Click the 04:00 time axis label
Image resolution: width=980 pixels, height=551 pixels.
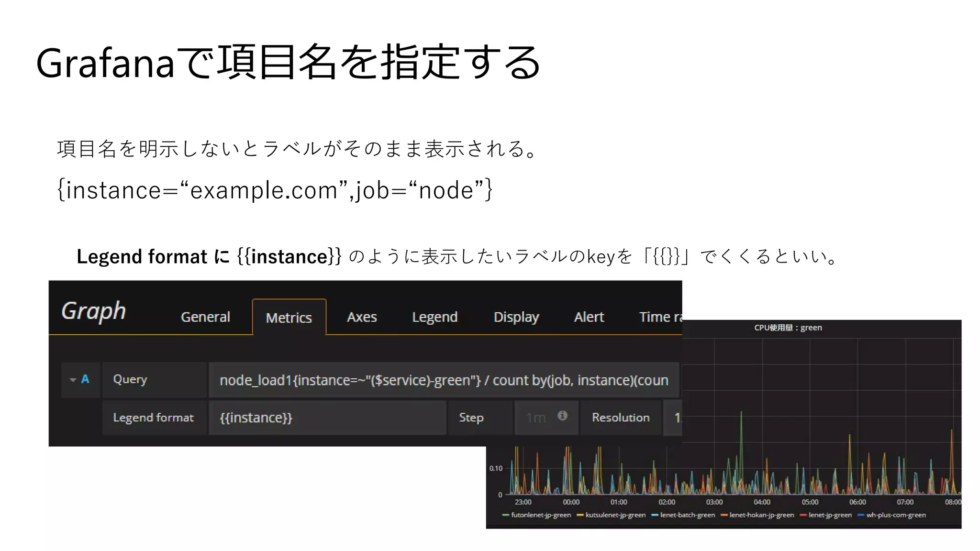click(x=762, y=502)
